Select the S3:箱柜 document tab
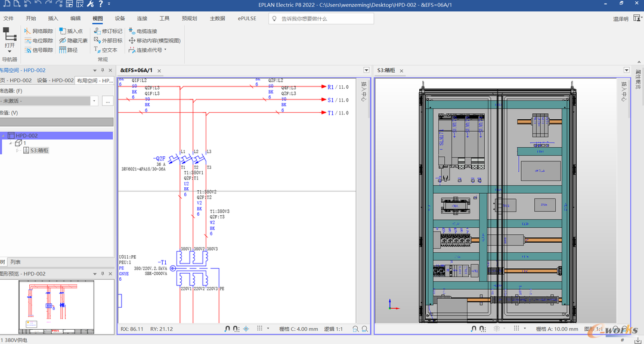The image size is (644, 344). click(386, 70)
